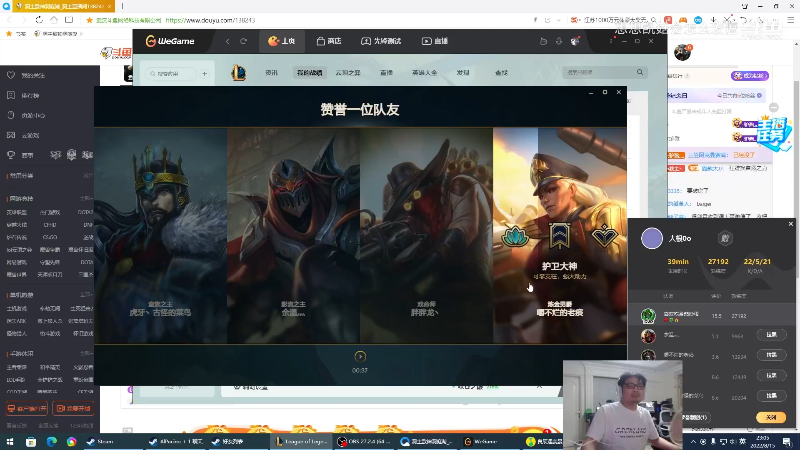Open the Windows Start menu

tap(10, 441)
